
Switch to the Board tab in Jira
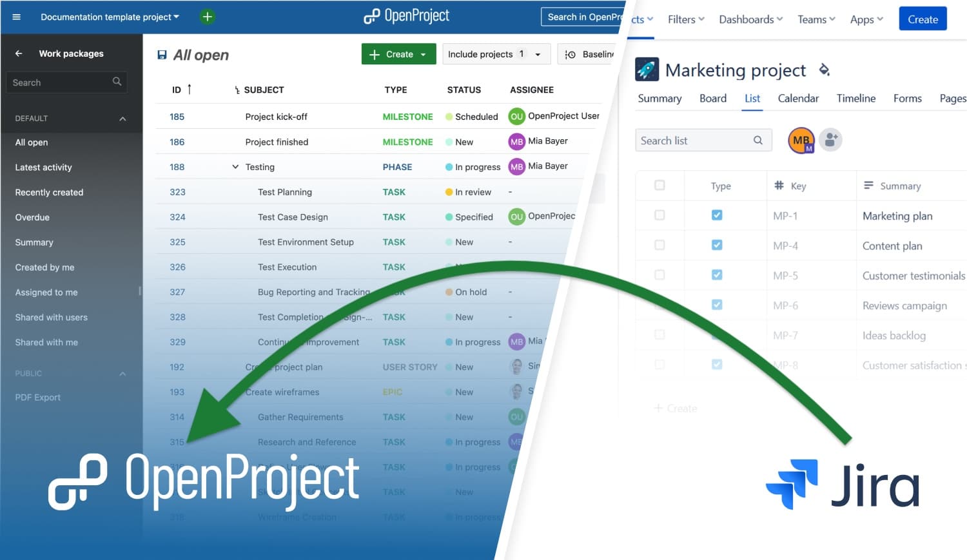click(x=712, y=98)
